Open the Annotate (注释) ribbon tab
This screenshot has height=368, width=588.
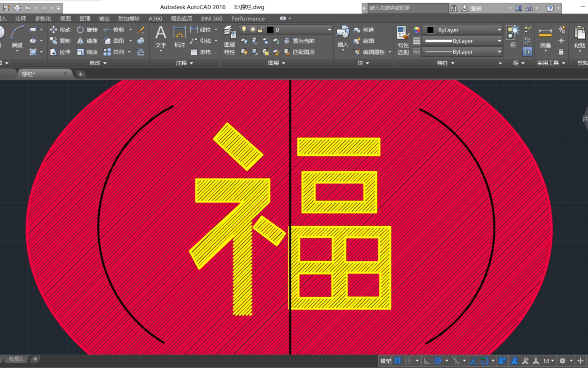tap(20, 18)
